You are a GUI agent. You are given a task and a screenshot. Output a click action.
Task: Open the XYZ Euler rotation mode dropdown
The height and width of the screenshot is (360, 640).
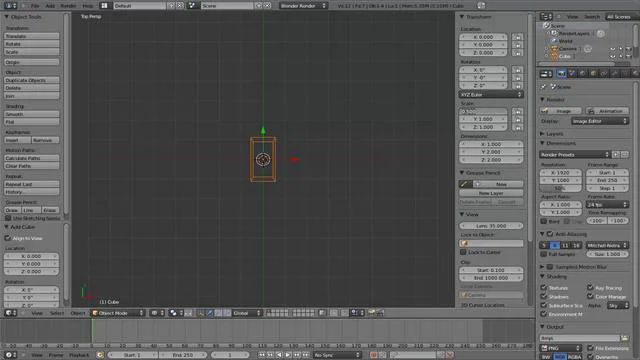[x=491, y=95]
